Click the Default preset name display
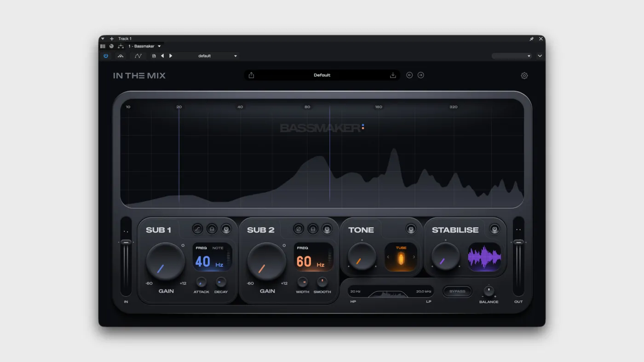The height and width of the screenshot is (362, 644). 322,75
